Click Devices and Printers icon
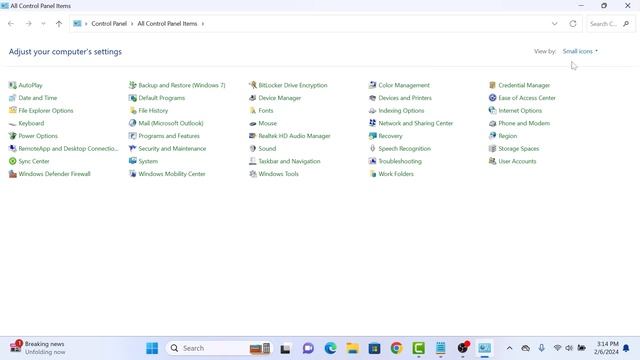640x360 pixels. click(x=373, y=98)
